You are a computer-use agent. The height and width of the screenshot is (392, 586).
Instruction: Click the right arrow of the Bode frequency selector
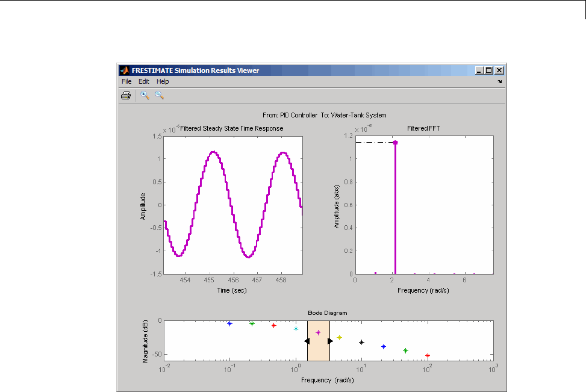coord(331,341)
